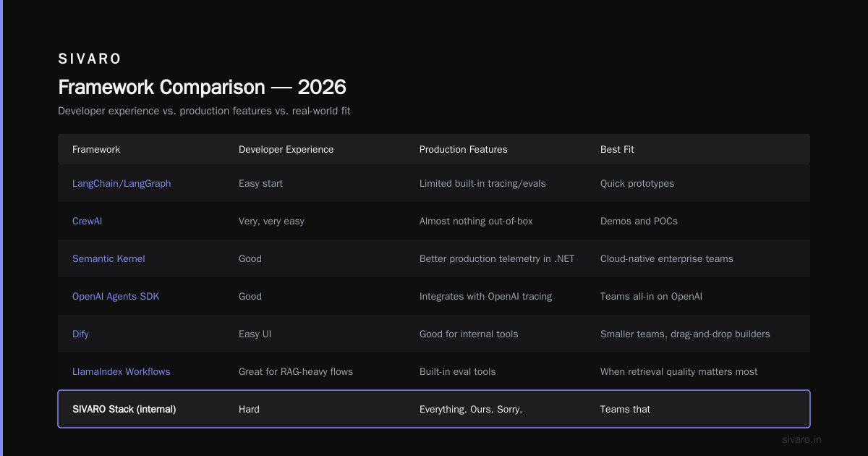
Task: Click the 'Demos and POCs' cell
Action: 639,221
